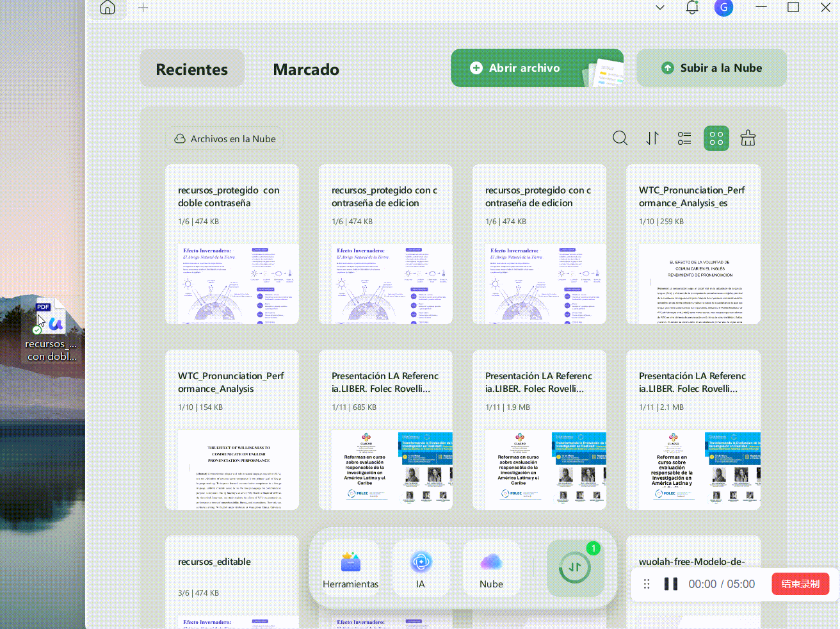Open the 685 KB Presentación LA Referencia file
This screenshot has width=840, height=629.
[385, 430]
